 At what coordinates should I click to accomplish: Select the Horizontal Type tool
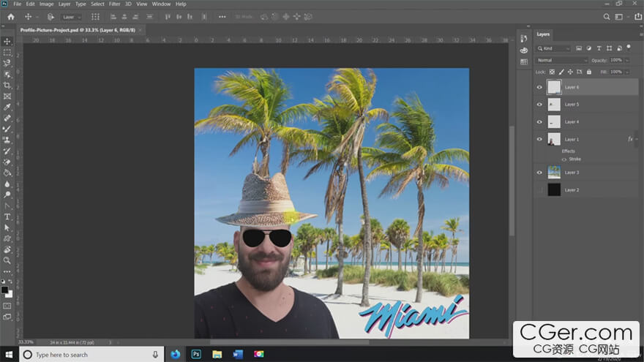[x=7, y=216]
